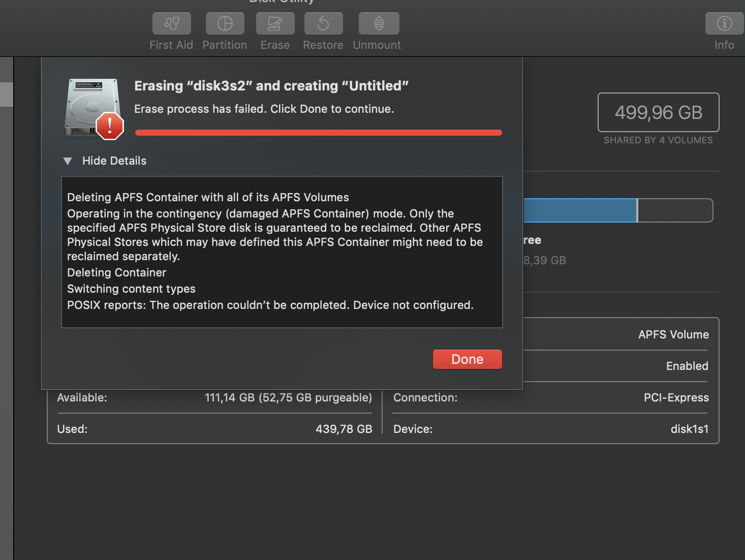The image size is (745, 560).
Task: Click the First Aid stethoscope icon
Action: (172, 23)
